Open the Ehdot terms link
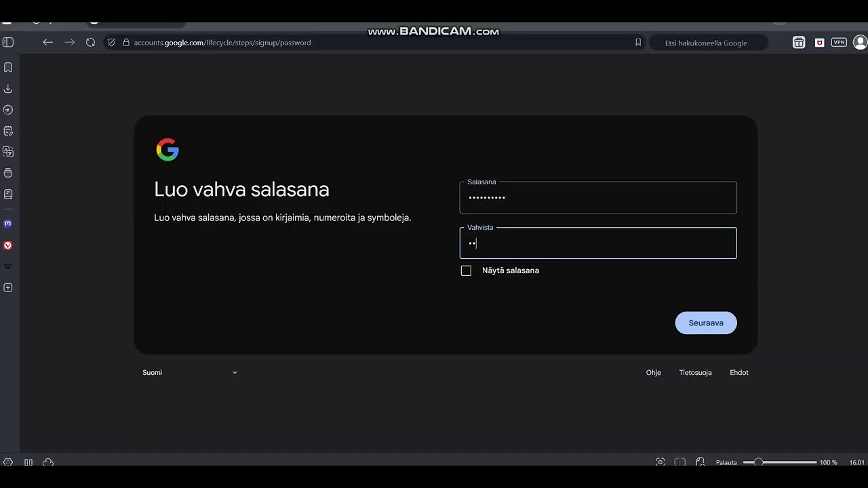 pos(739,372)
